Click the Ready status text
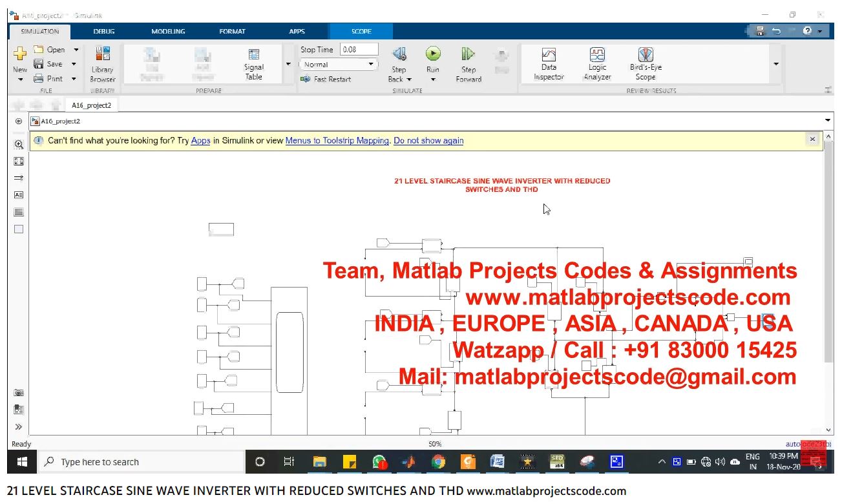The image size is (842, 504). [x=21, y=444]
